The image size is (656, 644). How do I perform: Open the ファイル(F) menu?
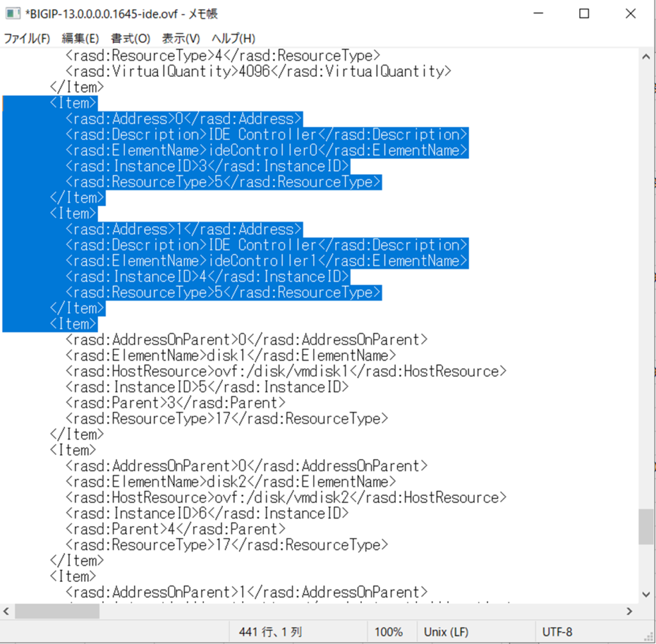(27, 38)
